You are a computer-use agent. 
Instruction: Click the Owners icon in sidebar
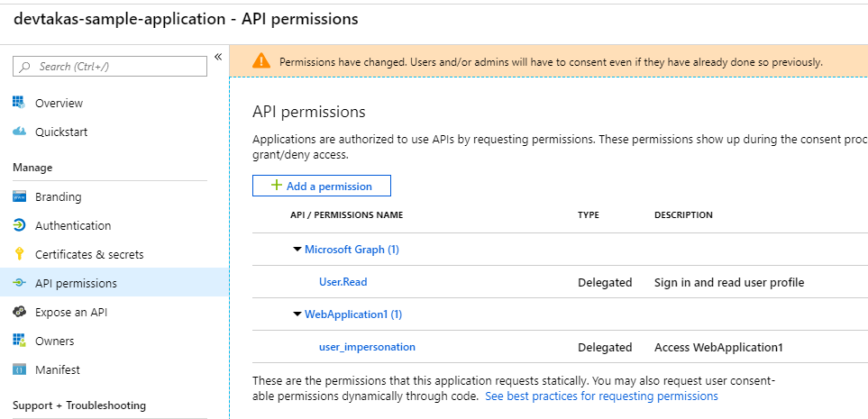(19, 341)
